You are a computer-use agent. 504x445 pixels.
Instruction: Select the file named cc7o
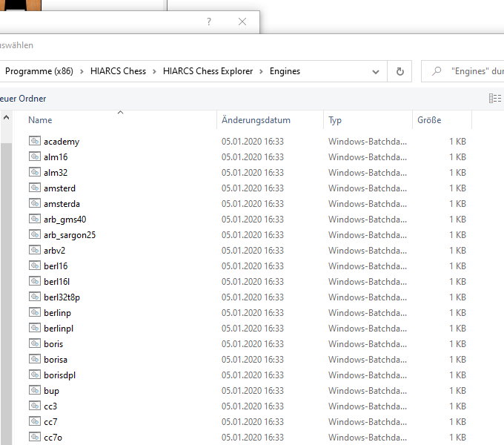(x=53, y=438)
